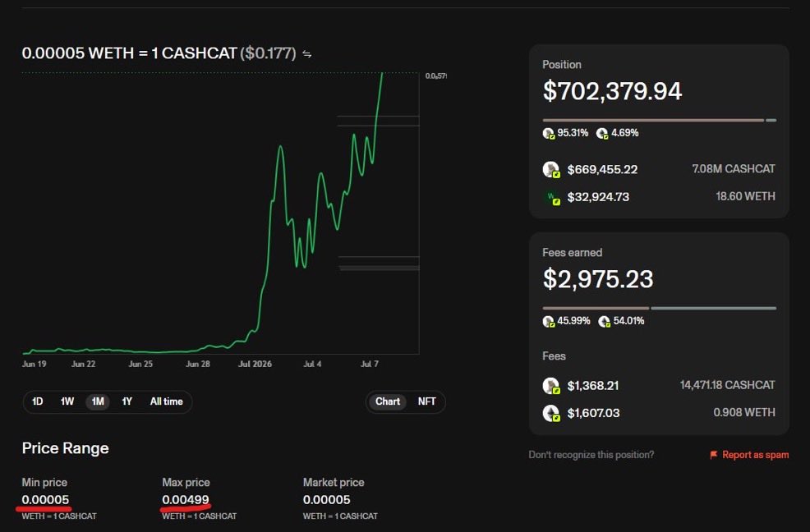Click the fees earned split bar
This screenshot has width=810, height=532.
[659, 308]
